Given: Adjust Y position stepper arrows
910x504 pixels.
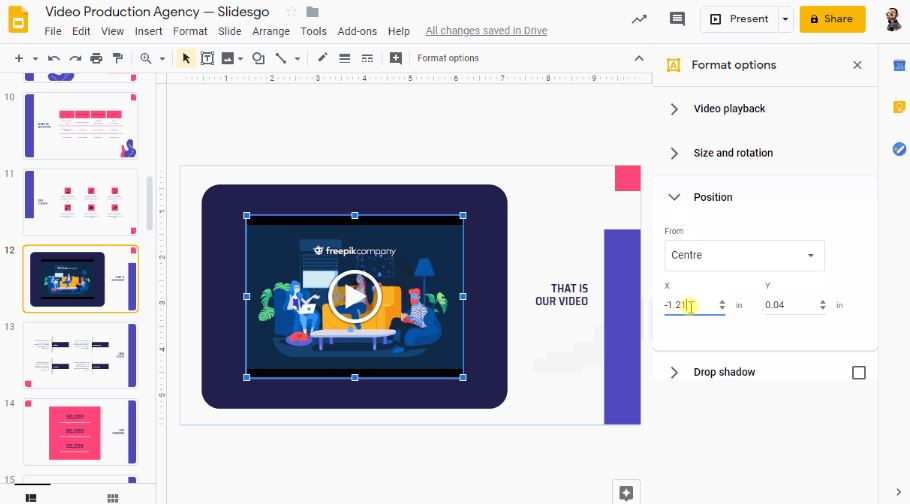Looking at the screenshot, I should [x=822, y=305].
